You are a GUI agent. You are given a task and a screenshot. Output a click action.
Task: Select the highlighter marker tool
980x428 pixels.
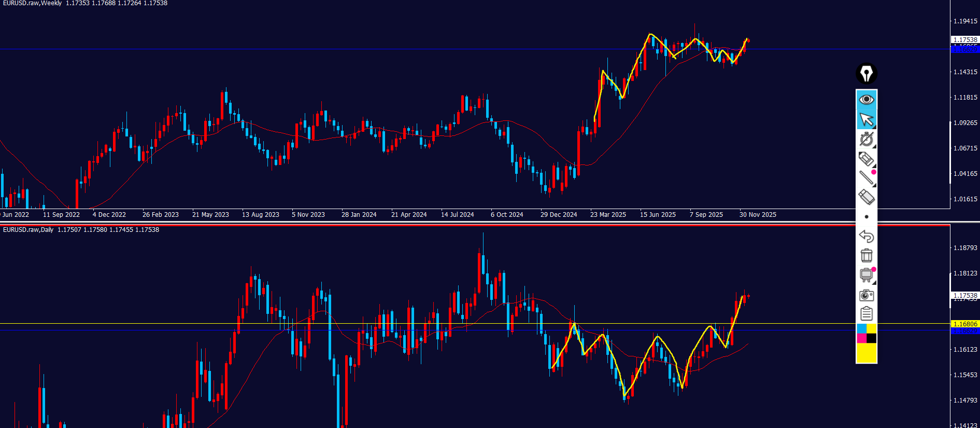pos(866,159)
